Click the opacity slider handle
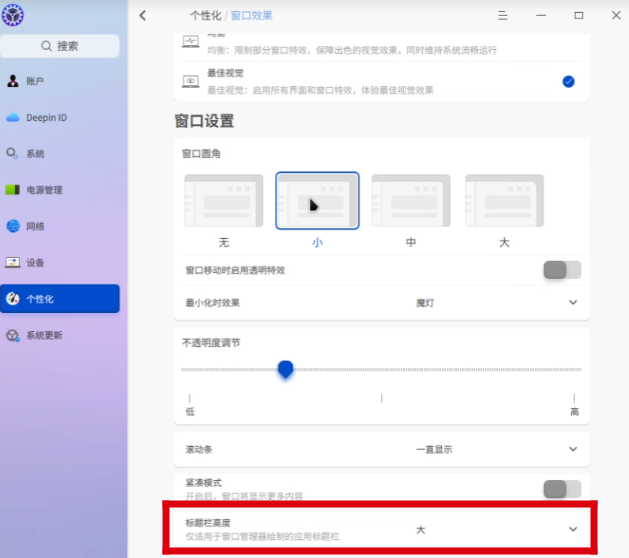The image size is (629, 558). pyautogui.click(x=286, y=369)
